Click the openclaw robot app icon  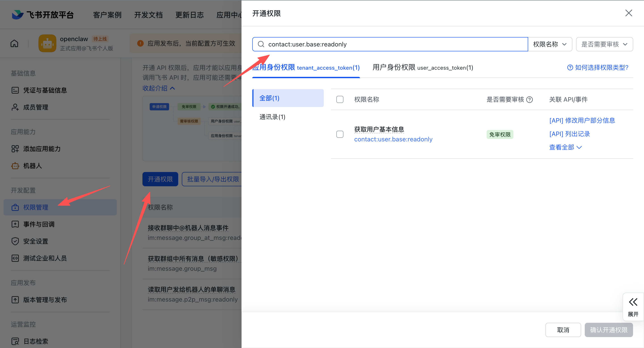coord(47,43)
